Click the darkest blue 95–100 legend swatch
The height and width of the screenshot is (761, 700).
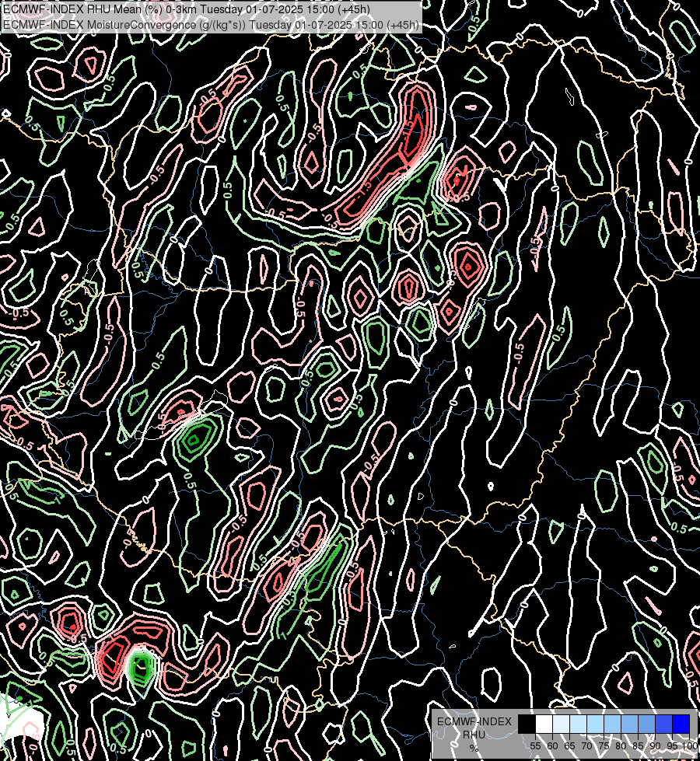point(681,724)
